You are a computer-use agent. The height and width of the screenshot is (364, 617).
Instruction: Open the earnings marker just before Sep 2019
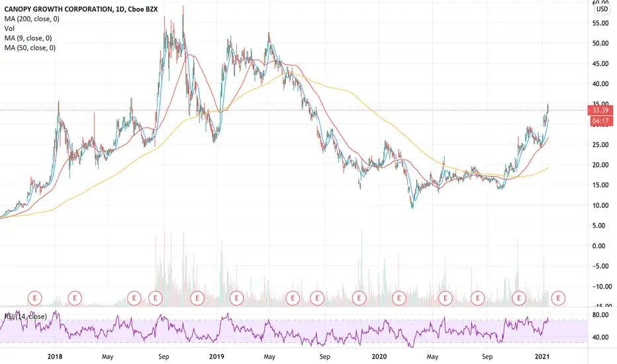coord(317,298)
